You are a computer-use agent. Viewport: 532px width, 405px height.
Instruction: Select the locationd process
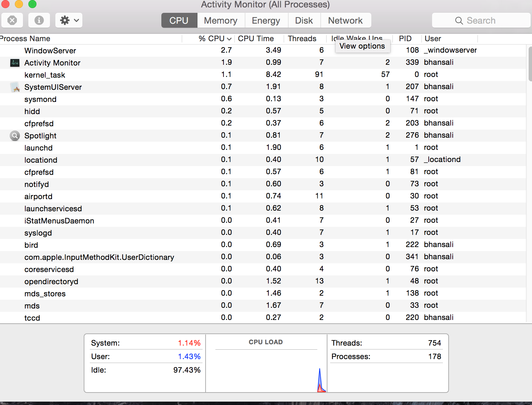(263, 160)
